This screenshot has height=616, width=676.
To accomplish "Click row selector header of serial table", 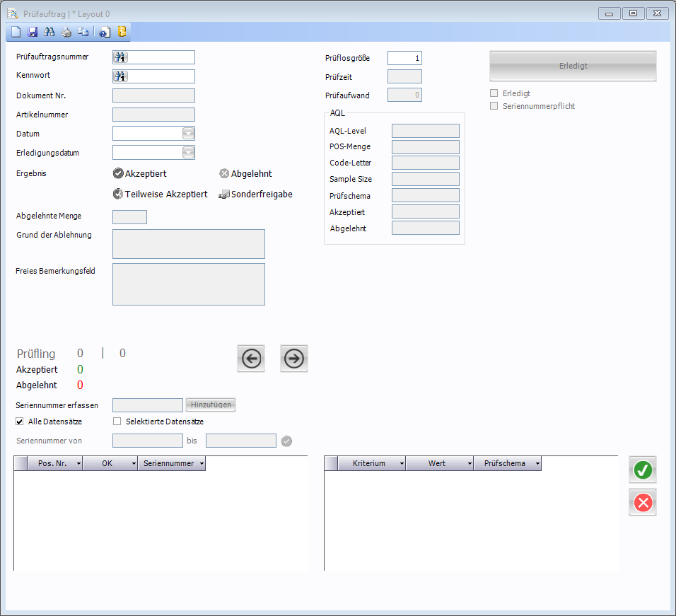I will (x=21, y=463).
